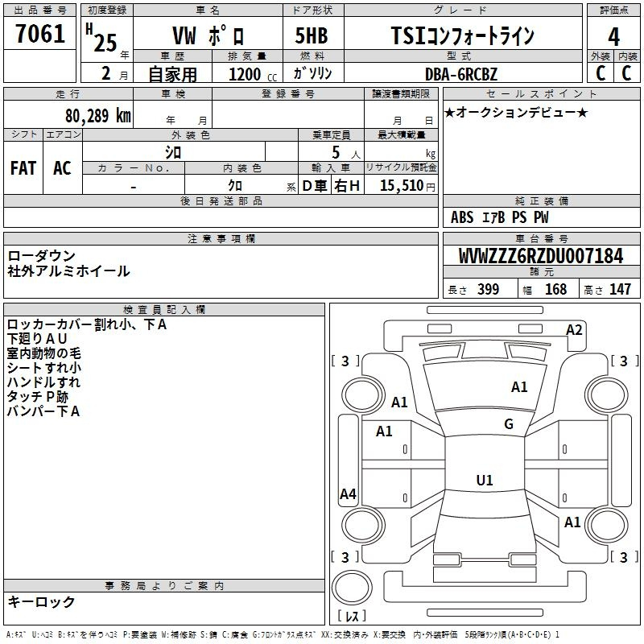Click inspector note 下廻りAU
Viewport: 644px width, 644px height.
pyautogui.click(x=37, y=339)
